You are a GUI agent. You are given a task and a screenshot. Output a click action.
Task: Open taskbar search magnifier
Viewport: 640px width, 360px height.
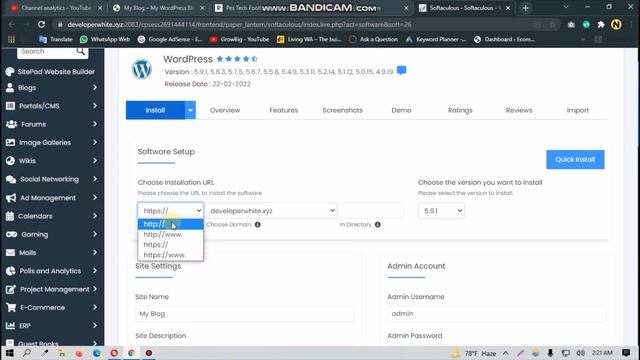click(27, 353)
